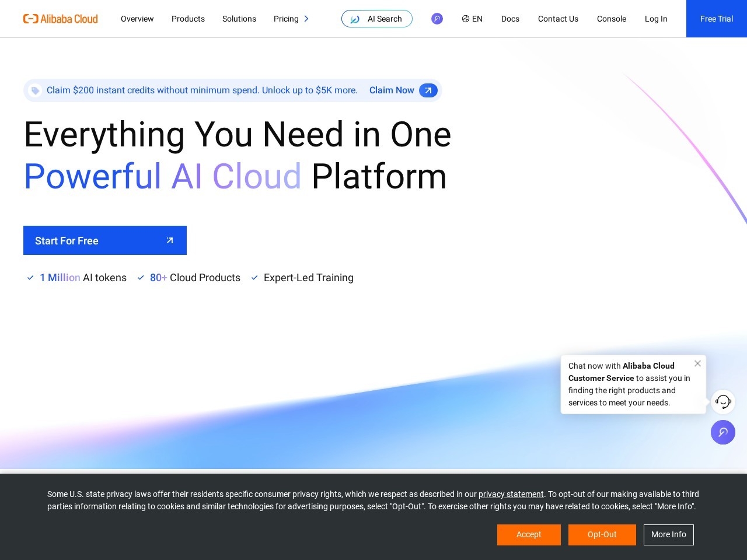Select the Pricing menu item

(286, 19)
